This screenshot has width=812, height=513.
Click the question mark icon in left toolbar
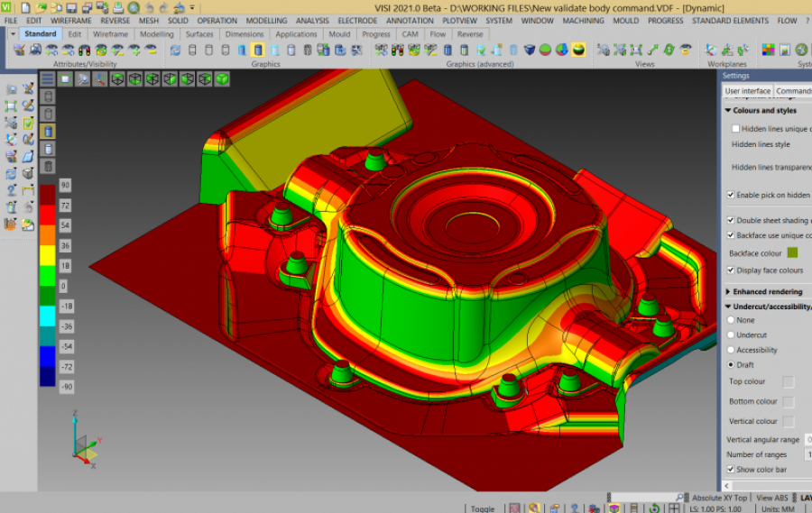11,190
